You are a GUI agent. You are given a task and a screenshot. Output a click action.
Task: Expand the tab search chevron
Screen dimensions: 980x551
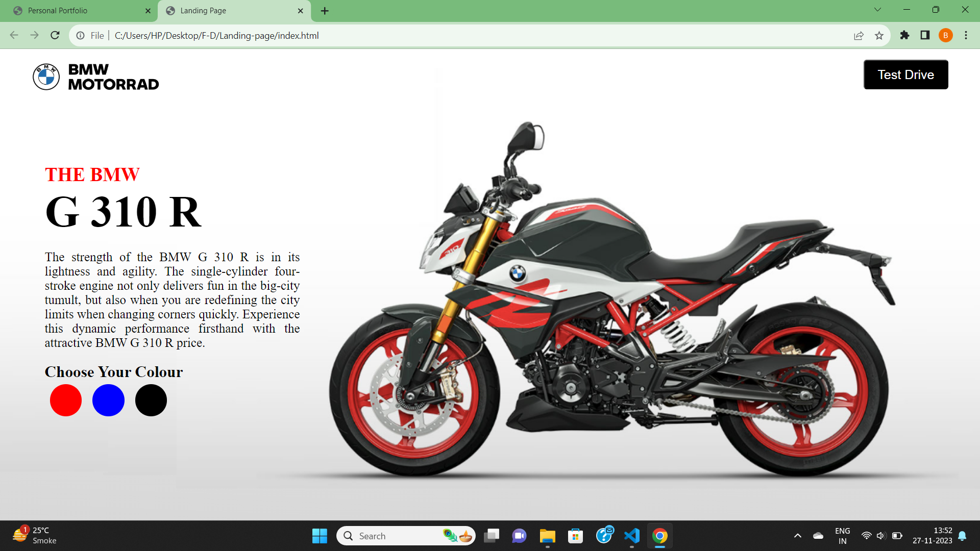tap(877, 10)
